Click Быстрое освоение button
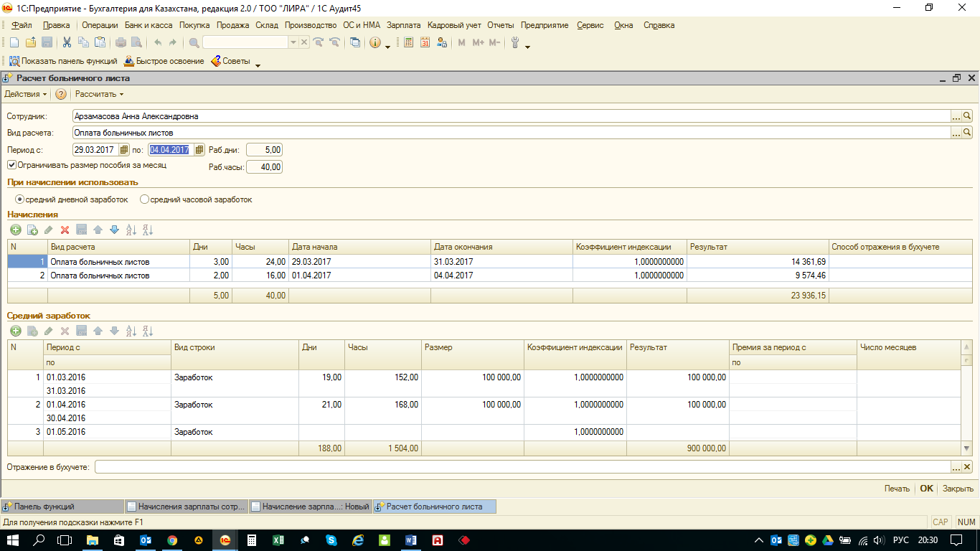This screenshot has height=551, width=980. [164, 61]
